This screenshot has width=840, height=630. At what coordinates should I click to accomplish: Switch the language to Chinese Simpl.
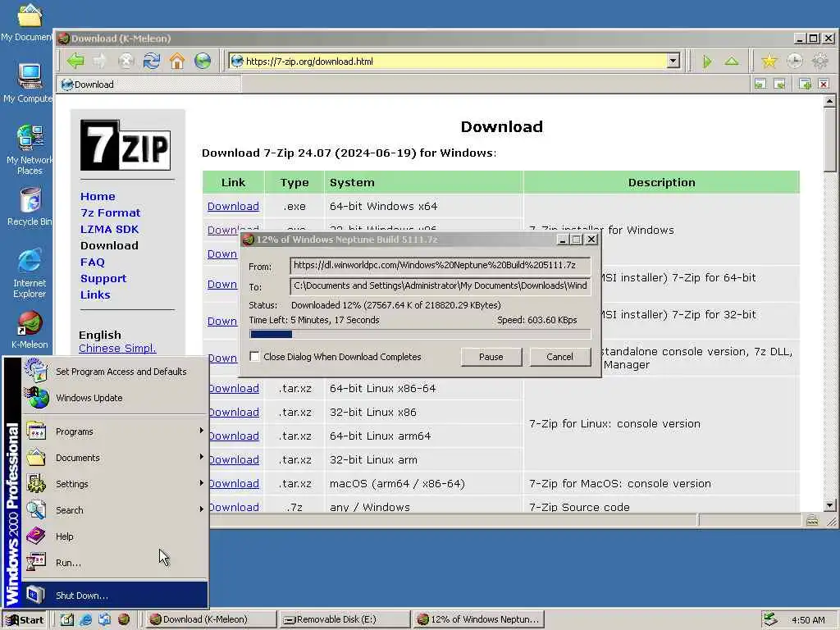(x=117, y=348)
